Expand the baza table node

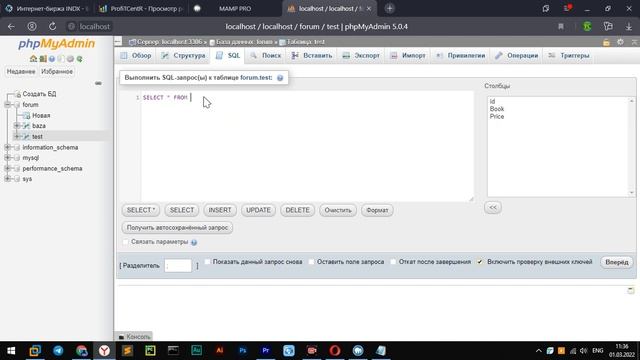17,126
